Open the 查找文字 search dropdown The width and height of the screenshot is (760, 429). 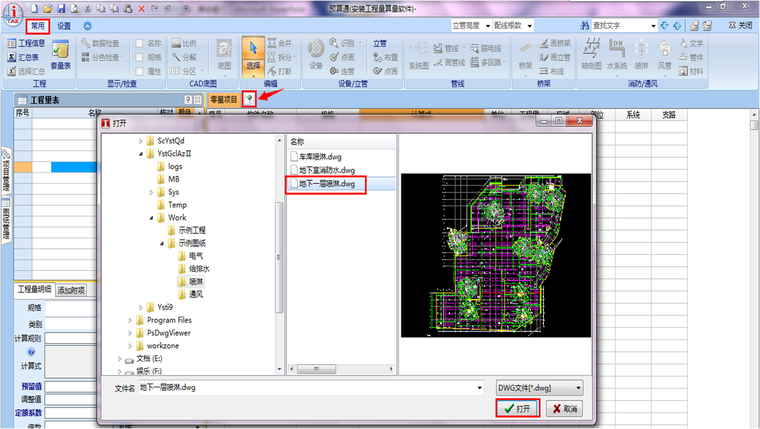653,26
